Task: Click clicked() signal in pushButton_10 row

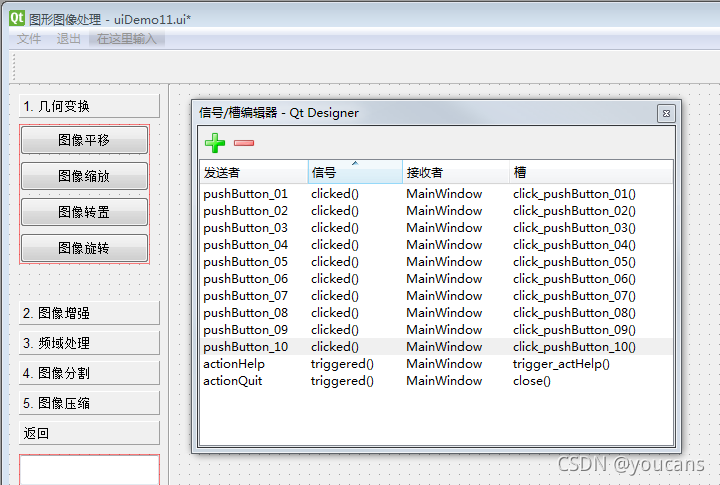Action: coord(335,347)
